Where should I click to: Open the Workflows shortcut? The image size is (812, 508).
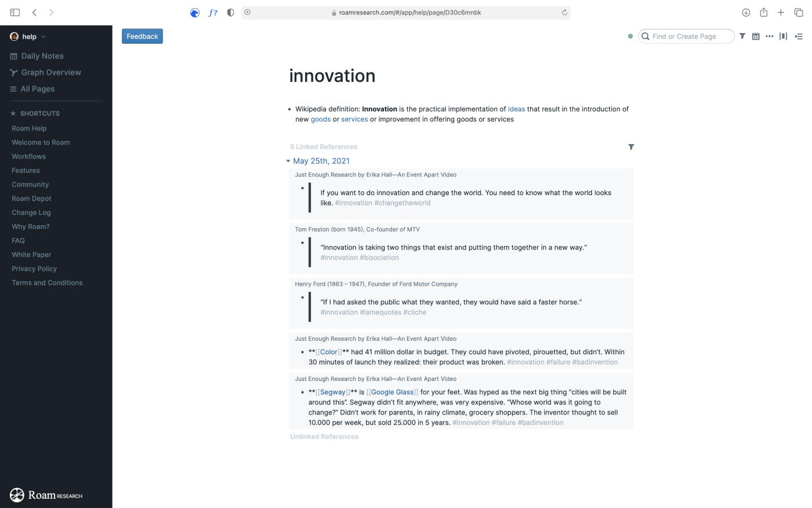pyautogui.click(x=28, y=156)
